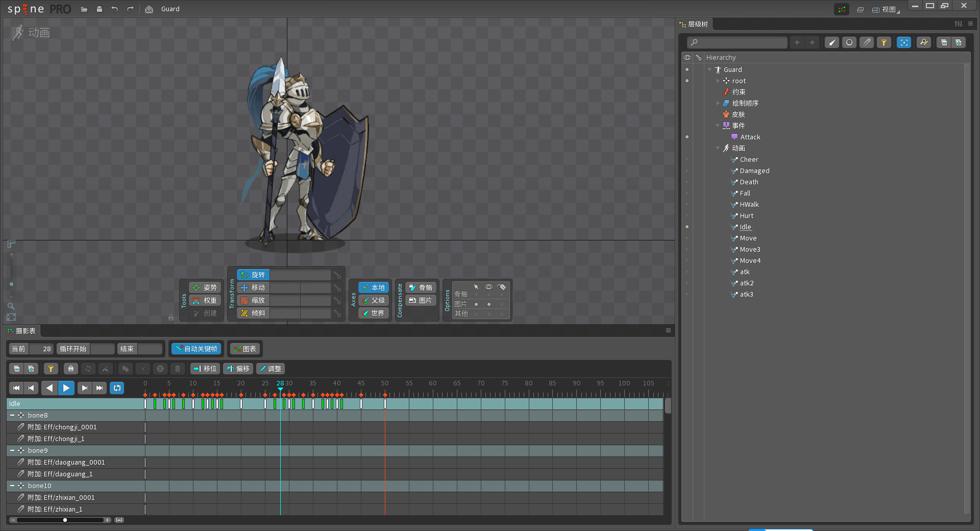
Task: Click the 偏移 offset button
Action: (x=238, y=369)
